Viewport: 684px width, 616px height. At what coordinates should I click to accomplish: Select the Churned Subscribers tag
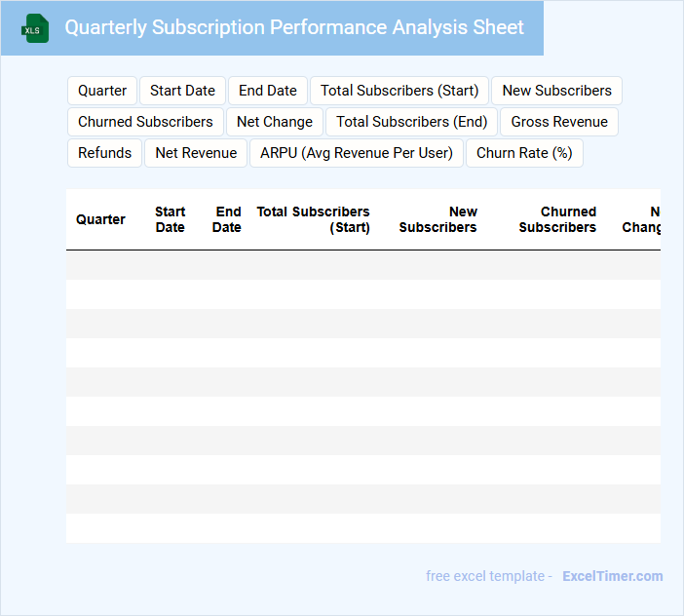(x=145, y=122)
